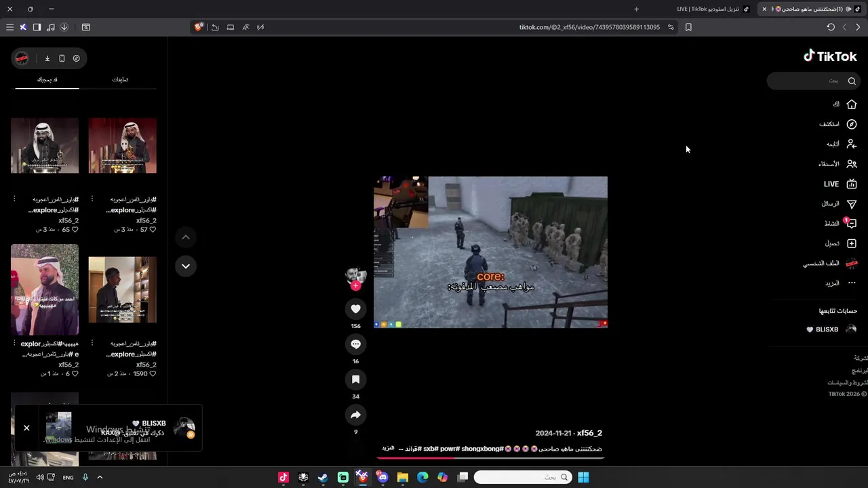Viewport: 868px width, 488px height.
Task: Click the phone icon in floating toolbar
Action: (x=62, y=58)
